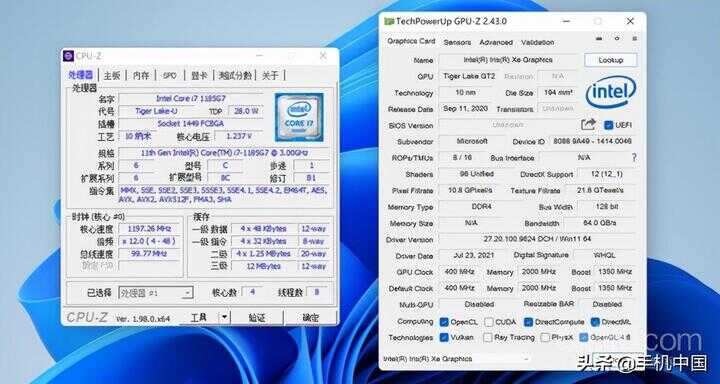Screen dimensions: 720x384
Task: Open the GPU-Z hamburger menu icon
Action: point(634,39)
